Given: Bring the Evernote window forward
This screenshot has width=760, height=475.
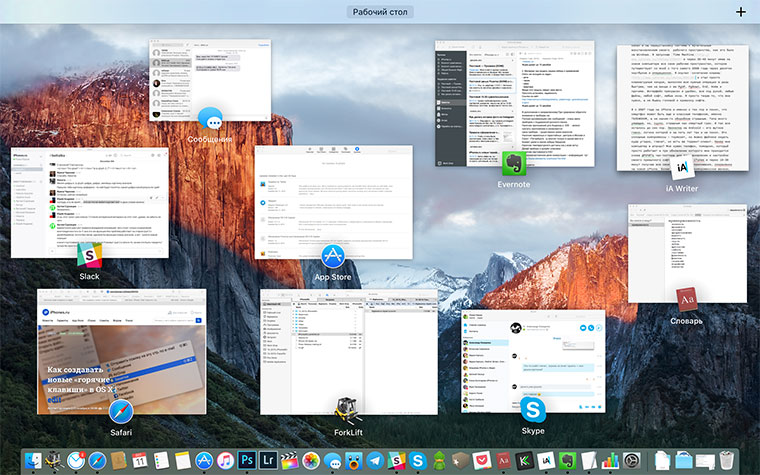Looking at the screenshot, I should tap(514, 104).
